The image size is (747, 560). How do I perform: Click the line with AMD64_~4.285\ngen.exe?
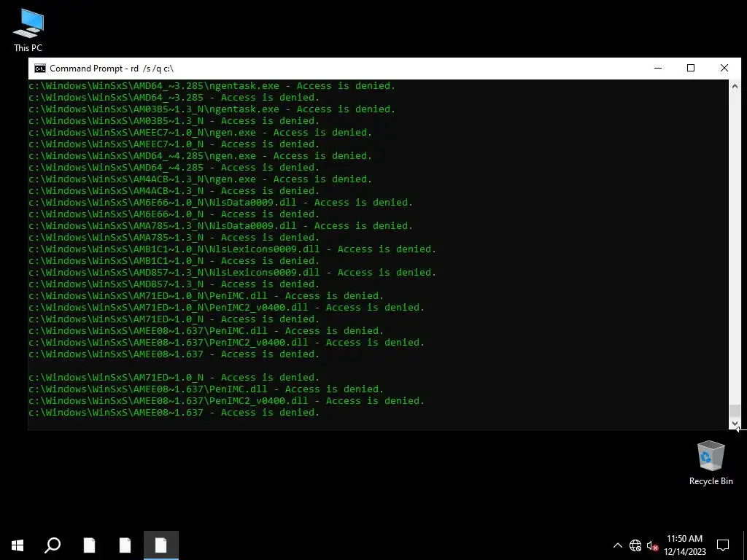coord(200,156)
